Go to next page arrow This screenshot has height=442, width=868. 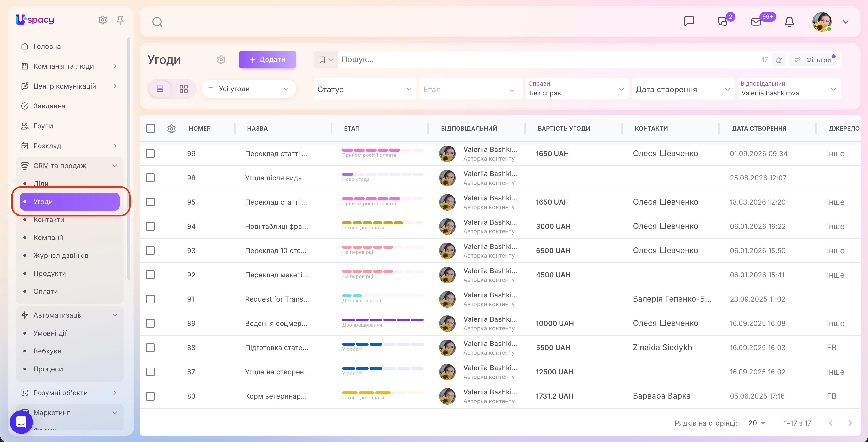850,423
